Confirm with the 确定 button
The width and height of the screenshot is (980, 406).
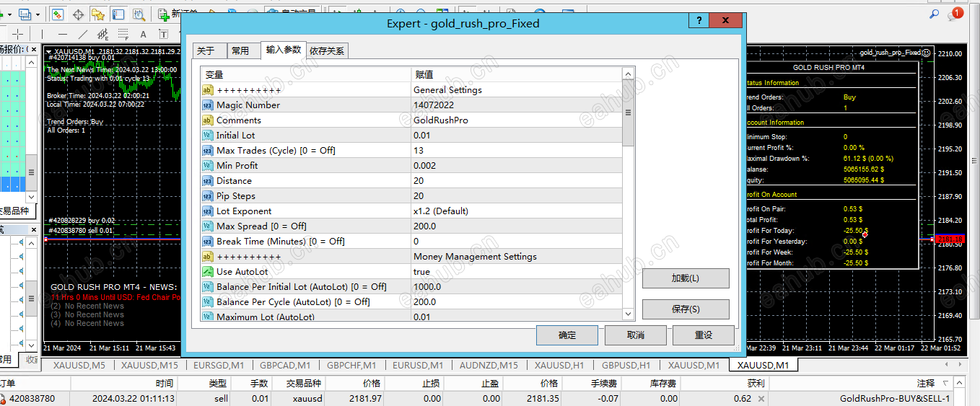pos(567,335)
